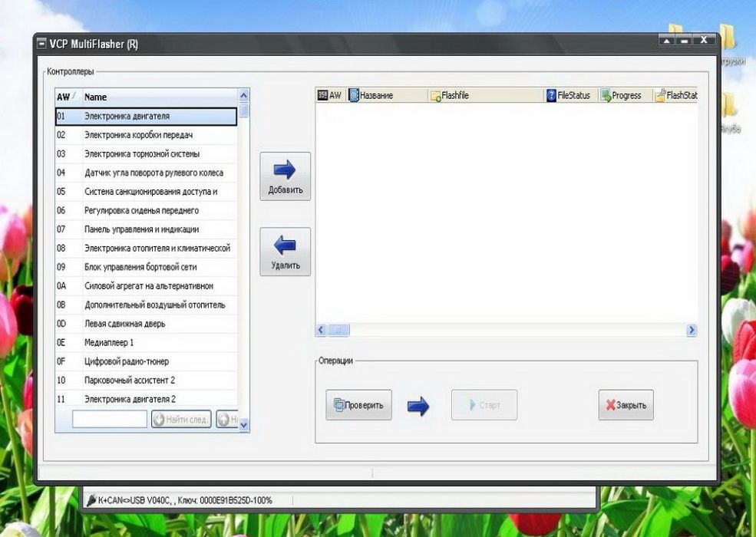Close the VCP MultiFlasher window with X
756x537 pixels.
[x=704, y=41]
